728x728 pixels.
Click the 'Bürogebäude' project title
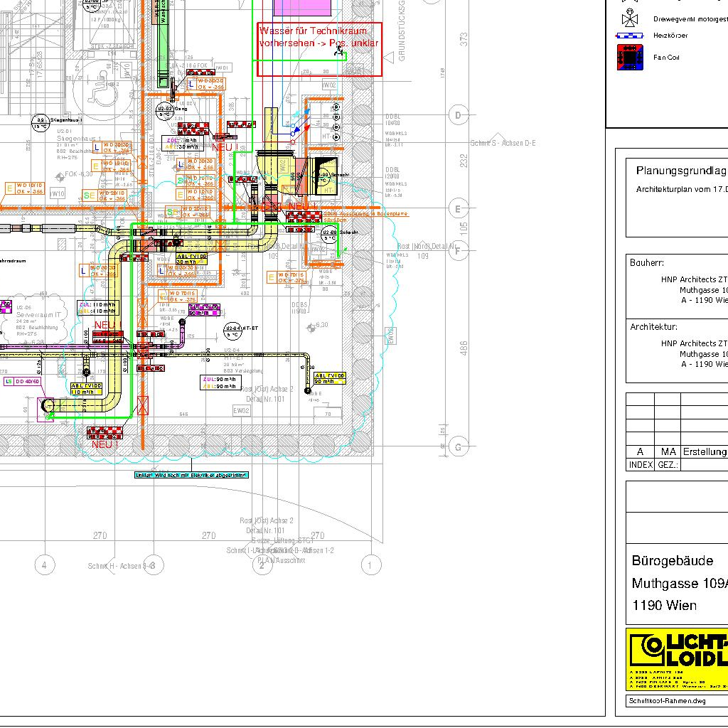click(673, 561)
